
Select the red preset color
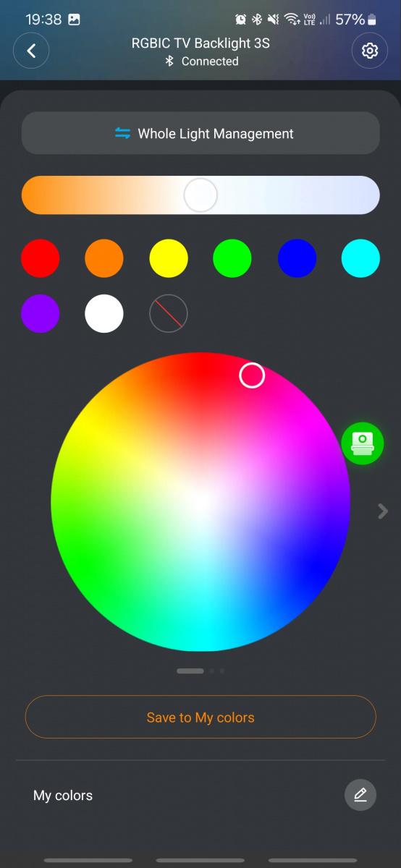[x=41, y=258]
